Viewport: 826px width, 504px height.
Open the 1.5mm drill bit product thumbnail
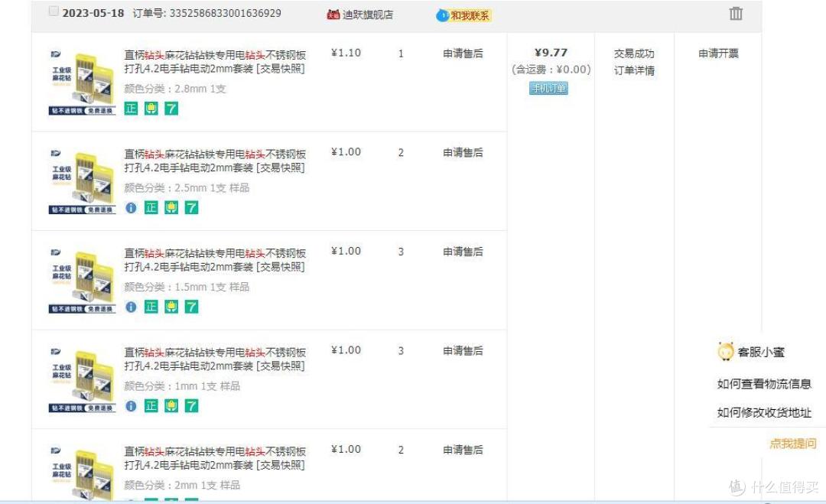pyautogui.click(x=82, y=280)
